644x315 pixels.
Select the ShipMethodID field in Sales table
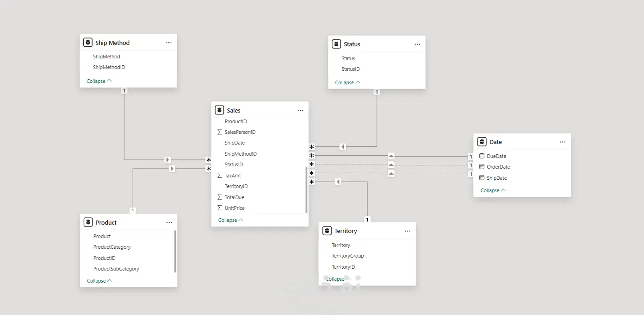coord(241,154)
